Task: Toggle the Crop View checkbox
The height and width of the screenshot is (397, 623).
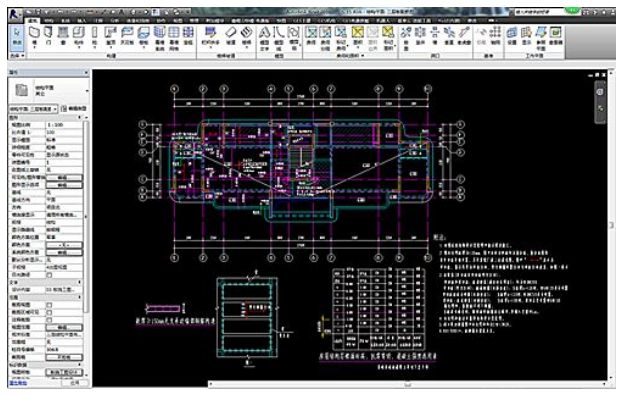Action: click(x=49, y=305)
